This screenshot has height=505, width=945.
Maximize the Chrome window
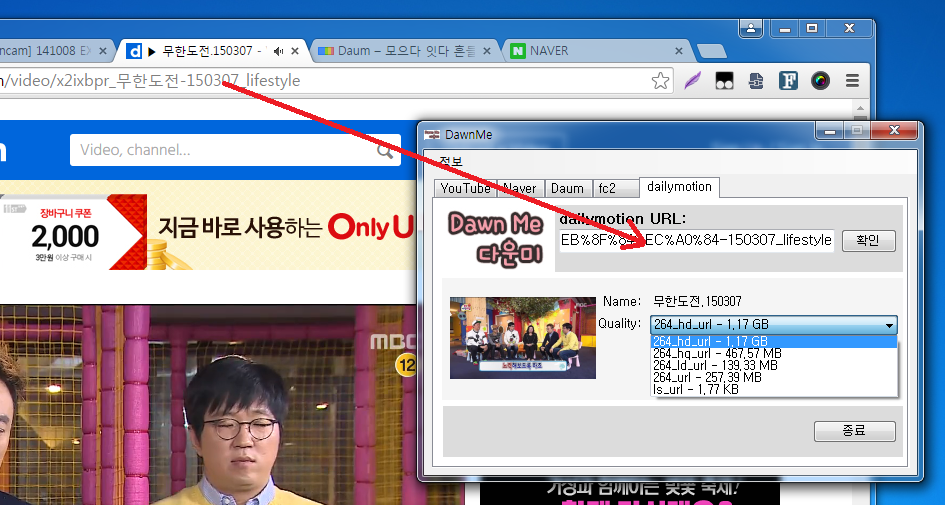pos(812,28)
